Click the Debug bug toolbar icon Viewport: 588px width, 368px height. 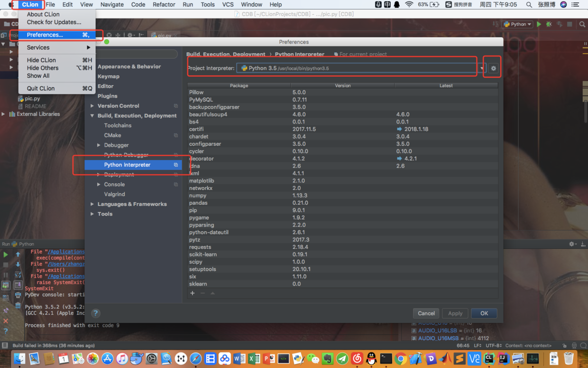(x=549, y=24)
